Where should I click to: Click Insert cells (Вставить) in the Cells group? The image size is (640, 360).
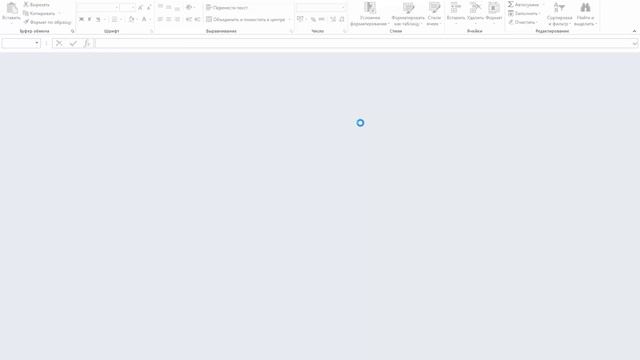click(456, 12)
